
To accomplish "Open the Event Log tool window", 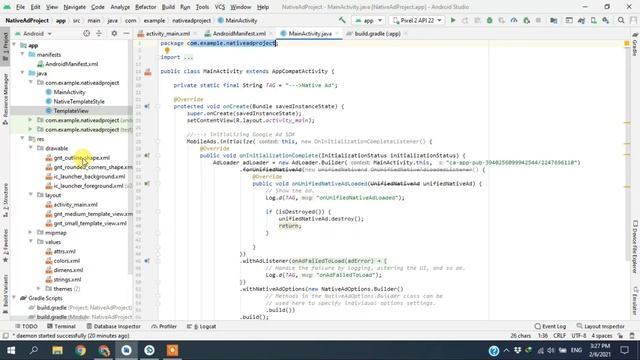I will click(x=550, y=327).
